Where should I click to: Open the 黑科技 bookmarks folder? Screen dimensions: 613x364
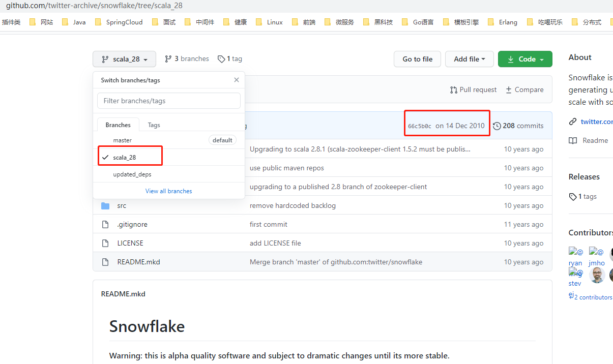pos(378,22)
